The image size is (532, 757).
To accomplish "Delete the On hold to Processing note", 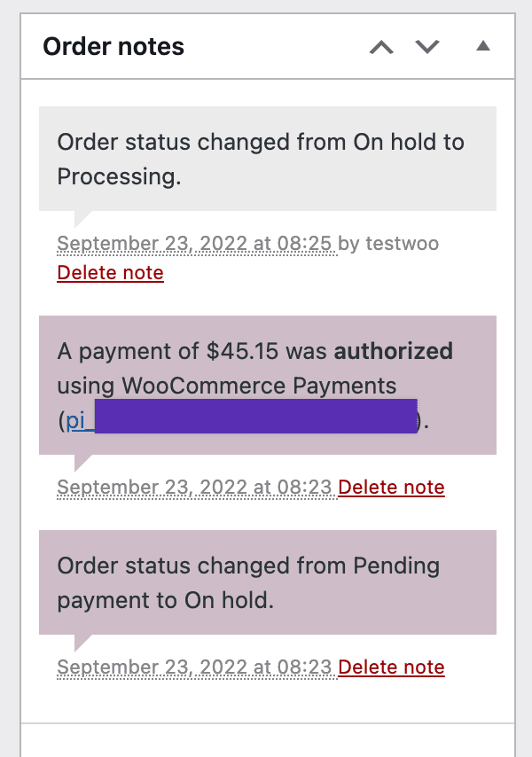I will point(110,273).
